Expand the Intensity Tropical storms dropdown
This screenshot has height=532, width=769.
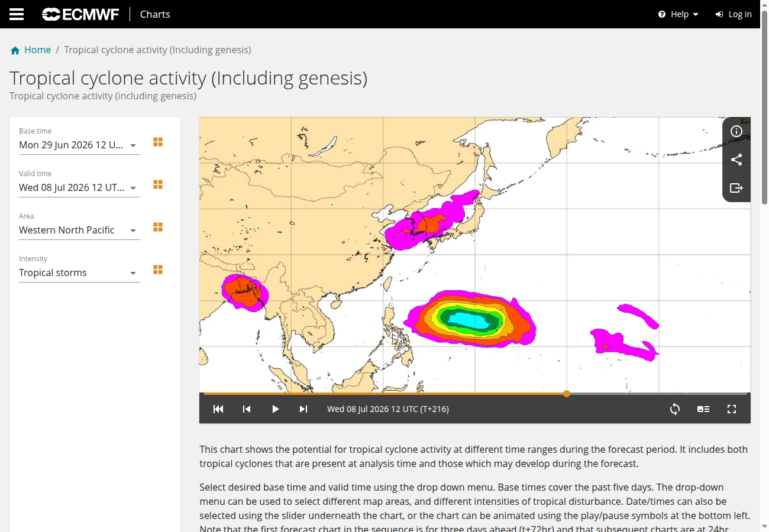79,273
